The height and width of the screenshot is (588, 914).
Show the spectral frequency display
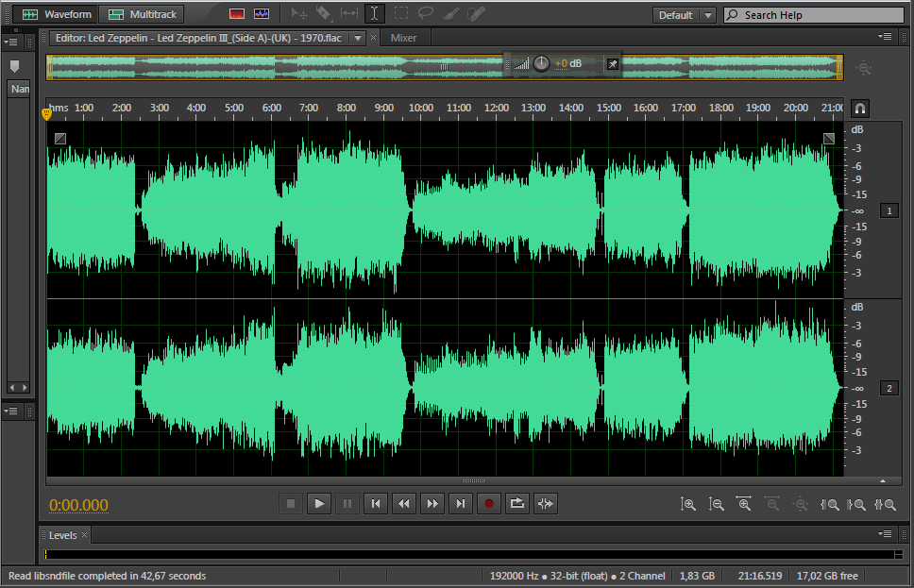point(237,14)
